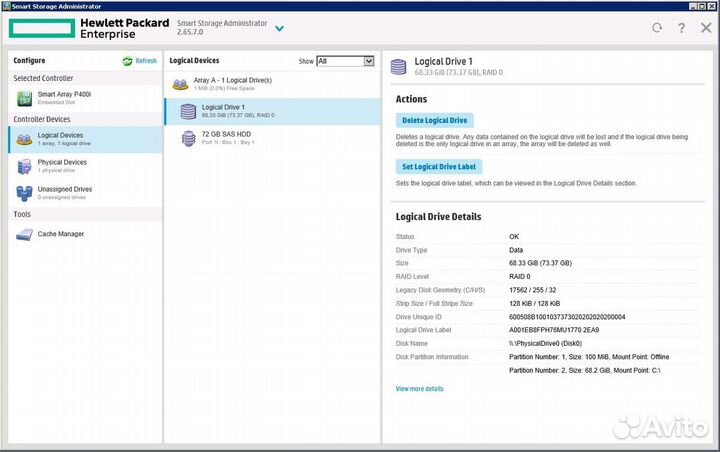Click geometry value 17562 / 255 / 32
This screenshot has width=720, height=452.
coord(533,290)
